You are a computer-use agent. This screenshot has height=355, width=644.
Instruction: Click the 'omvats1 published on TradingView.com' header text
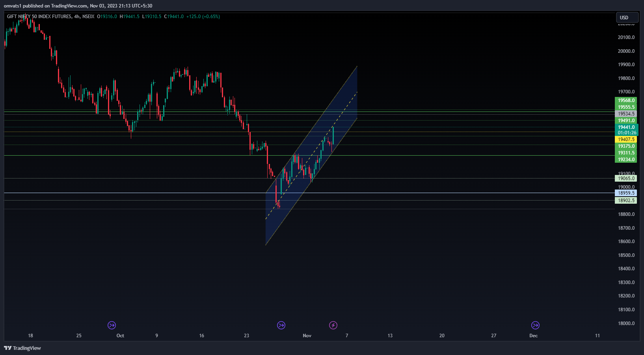(x=46, y=6)
